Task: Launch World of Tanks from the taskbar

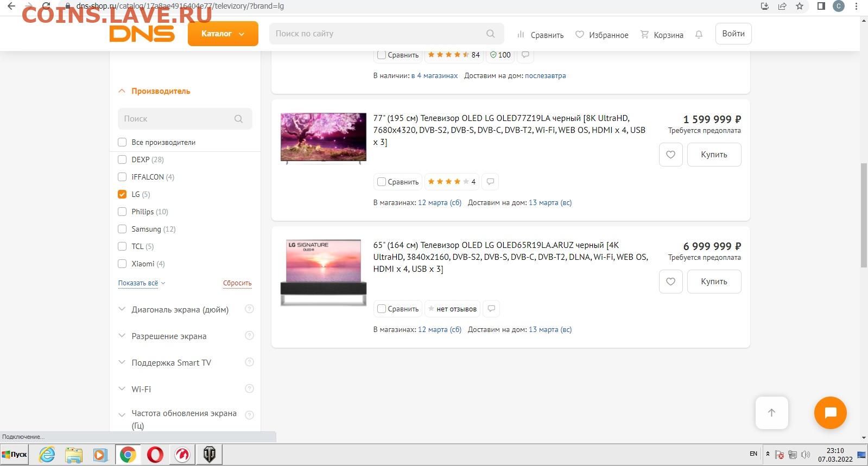Action: click(209, 455)
